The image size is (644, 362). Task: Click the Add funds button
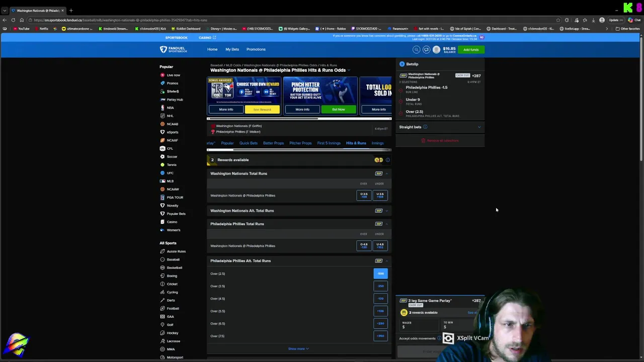click(471, 49)
